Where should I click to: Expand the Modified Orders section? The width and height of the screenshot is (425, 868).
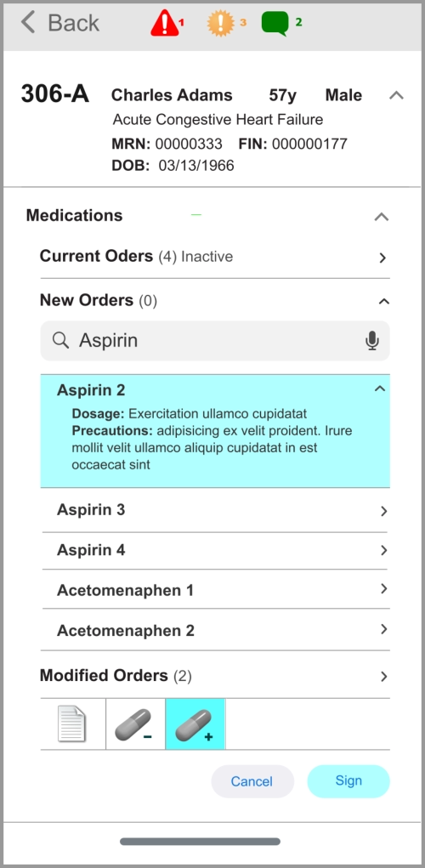click(x=215, y=676)
